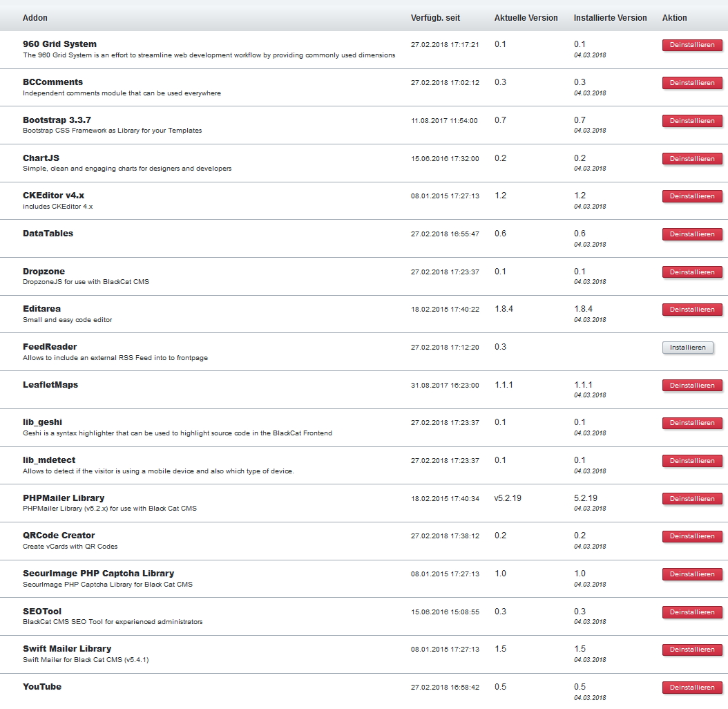Click Deinstallieren for lib_geshi
This screenshot has width=728, height=709.
pyautogui.click(x=692, y=423)
